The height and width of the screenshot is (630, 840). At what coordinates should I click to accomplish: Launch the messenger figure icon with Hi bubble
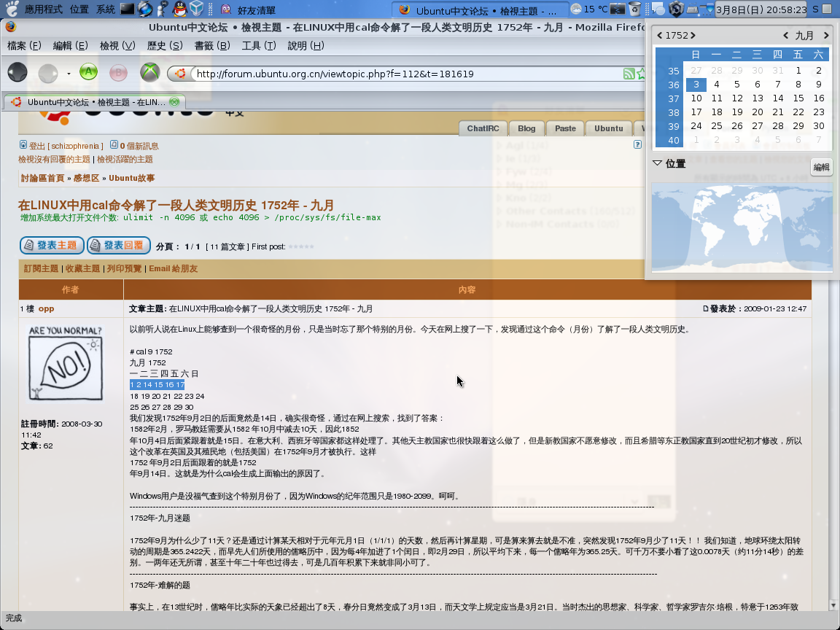point(163,9)
